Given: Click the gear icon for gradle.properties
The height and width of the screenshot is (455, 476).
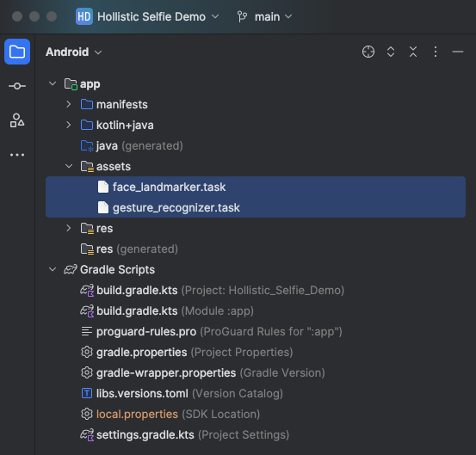Looking at the screenshot, I should [x=87, y=352].
